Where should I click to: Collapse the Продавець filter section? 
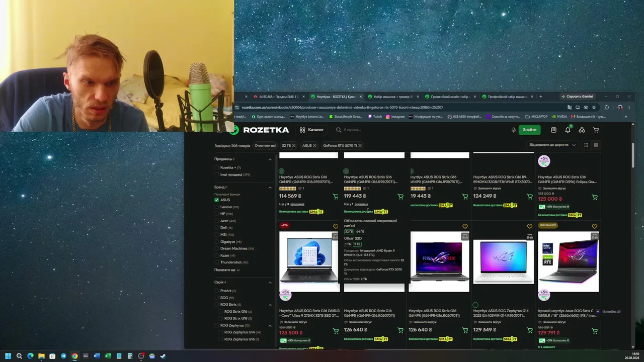pos(270,159)
